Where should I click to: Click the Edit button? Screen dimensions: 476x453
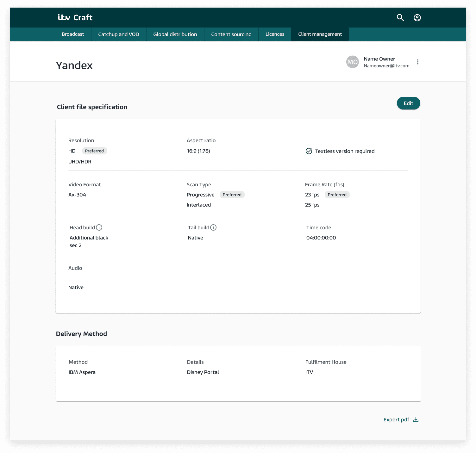408,103
